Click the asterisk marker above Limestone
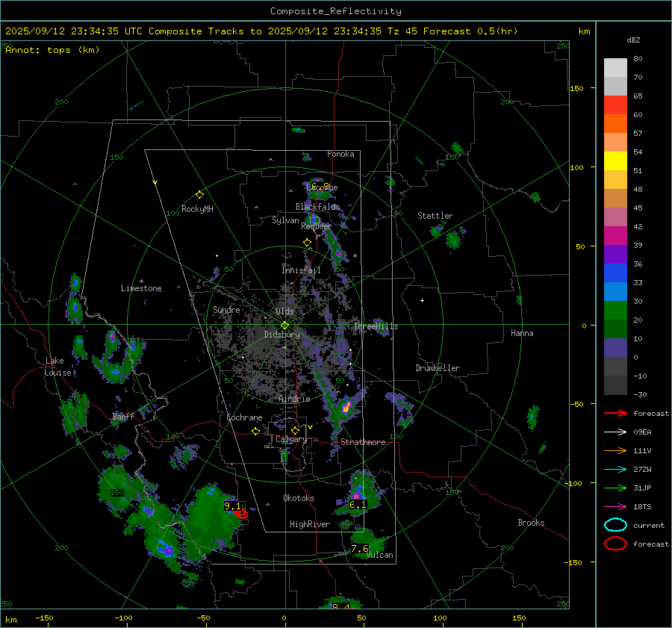672x628 pixels. (x=141, y=282)
